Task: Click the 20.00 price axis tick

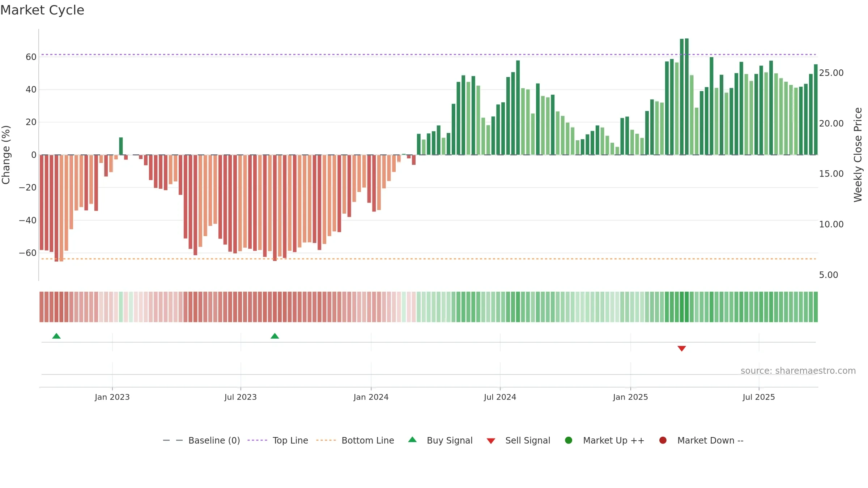Action: point(831,124)
